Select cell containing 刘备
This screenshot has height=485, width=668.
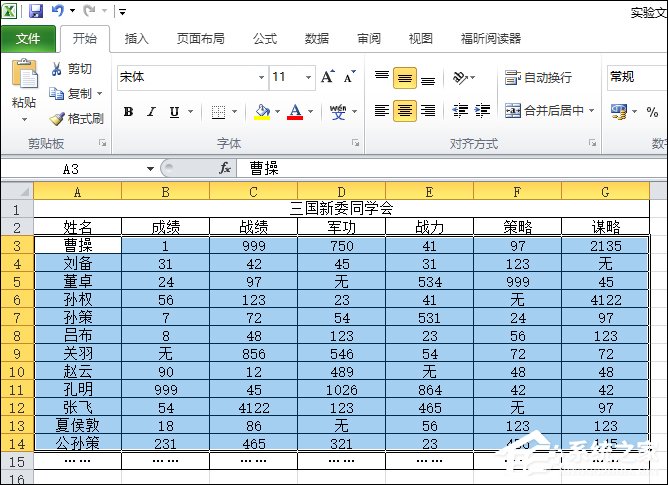point(77,263)
